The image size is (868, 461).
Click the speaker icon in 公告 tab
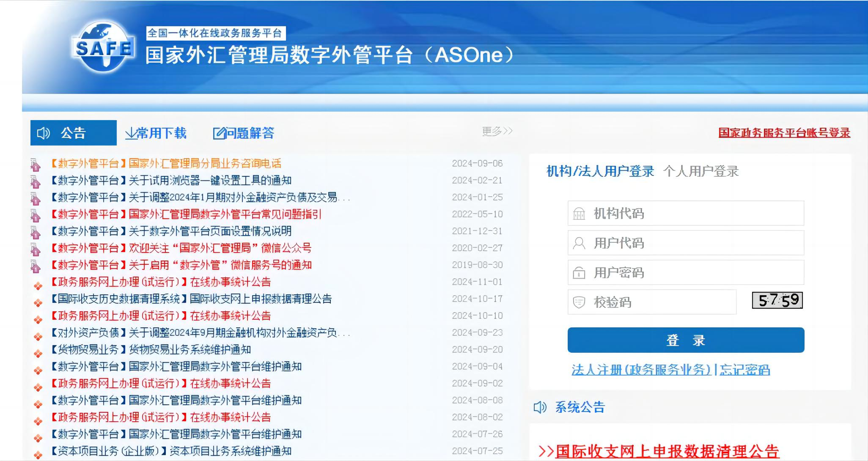pyautogui.click(x=44, y=133)
